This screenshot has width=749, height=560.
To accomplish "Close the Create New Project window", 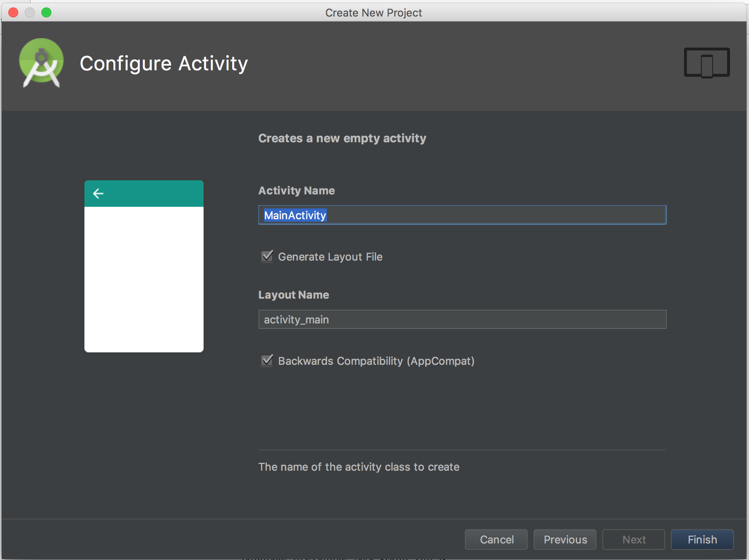I will pyautogui.click(x=13, y=12).
